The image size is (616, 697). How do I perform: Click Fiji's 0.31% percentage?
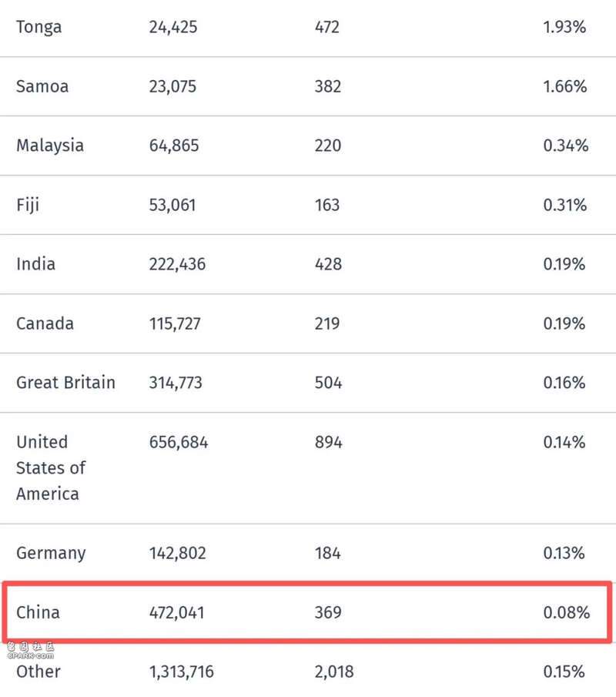click(x=565, y=206)
